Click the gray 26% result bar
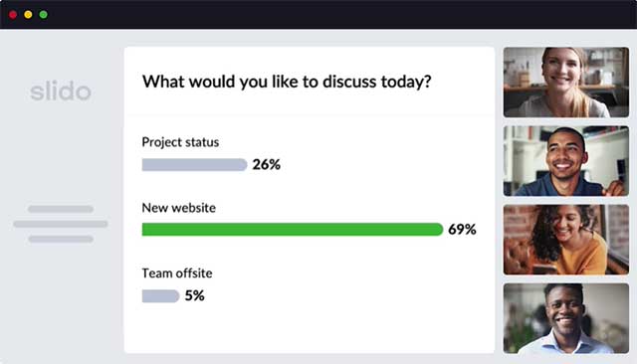This screenshot has width=637, height=364. (195, 165)
